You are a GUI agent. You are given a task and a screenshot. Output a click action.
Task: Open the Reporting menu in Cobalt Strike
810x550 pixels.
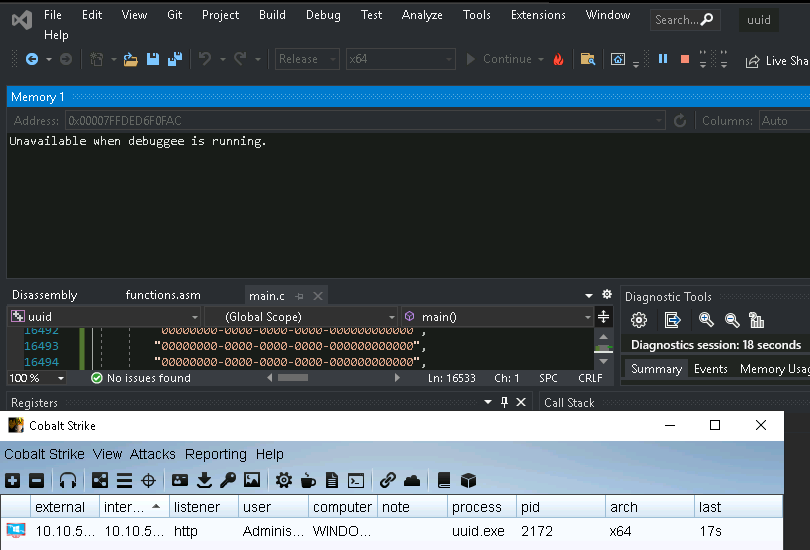[215, 454]
